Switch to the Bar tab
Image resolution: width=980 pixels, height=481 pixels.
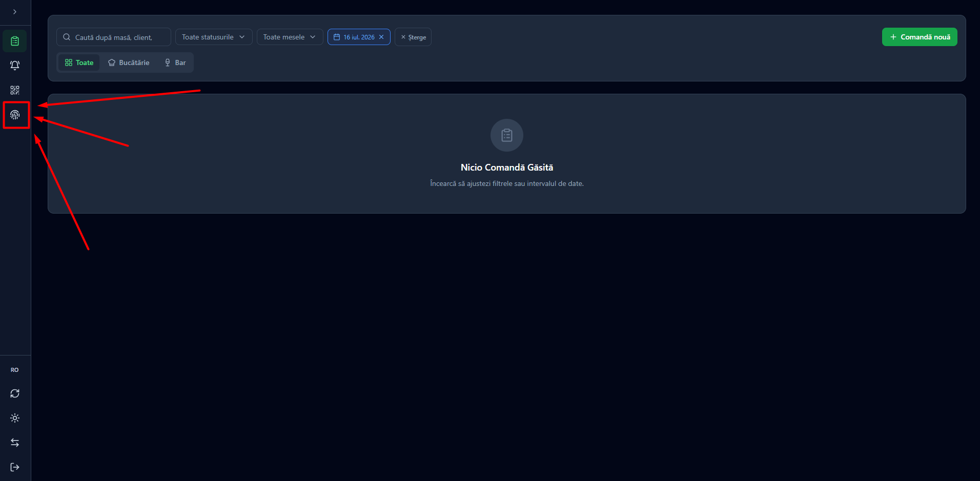pyautogui.click(x=175, y=62)
